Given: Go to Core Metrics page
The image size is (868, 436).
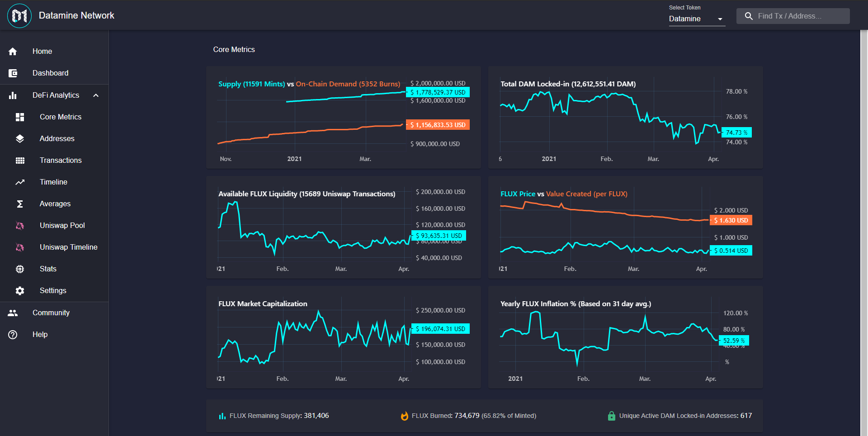Looking at the screenshot, I should [54, 117].
